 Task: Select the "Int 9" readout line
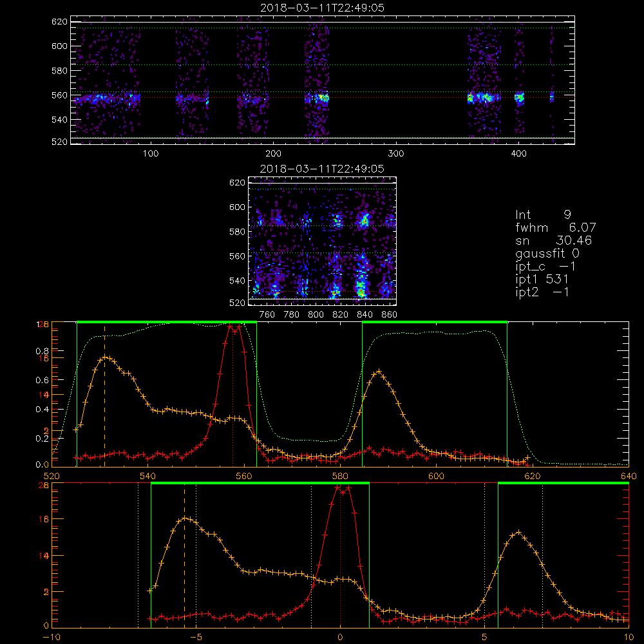[x=543, y=215]
